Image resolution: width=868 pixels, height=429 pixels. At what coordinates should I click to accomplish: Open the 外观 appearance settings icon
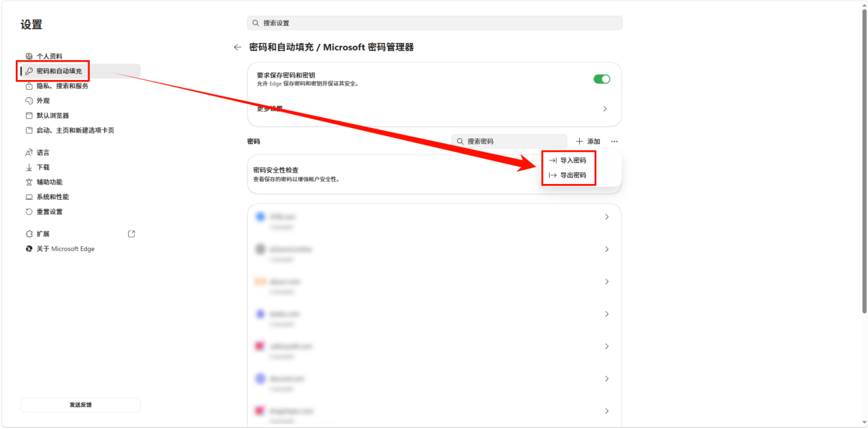click(x=29, y=101)
